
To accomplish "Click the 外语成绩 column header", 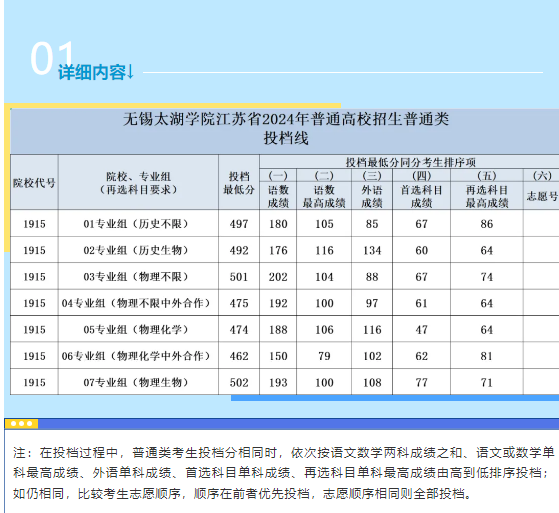I will click(x=372, y=196).
